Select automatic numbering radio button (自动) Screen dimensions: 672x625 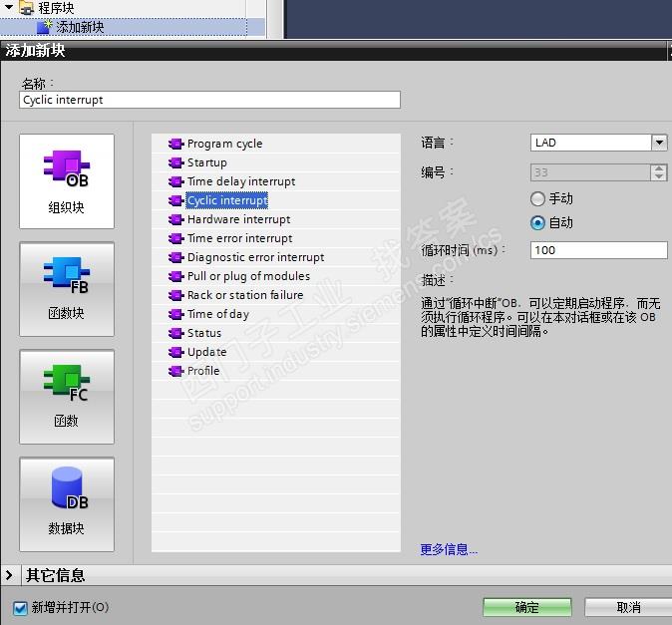tap(537, 222)
